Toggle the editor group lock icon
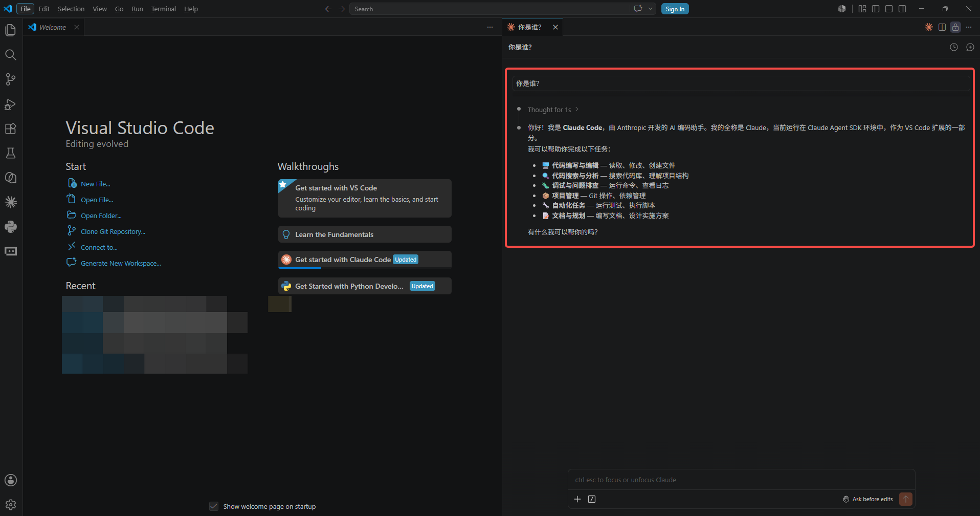The width and height of the screenshot is (980, 516). [x=955, y=27]
